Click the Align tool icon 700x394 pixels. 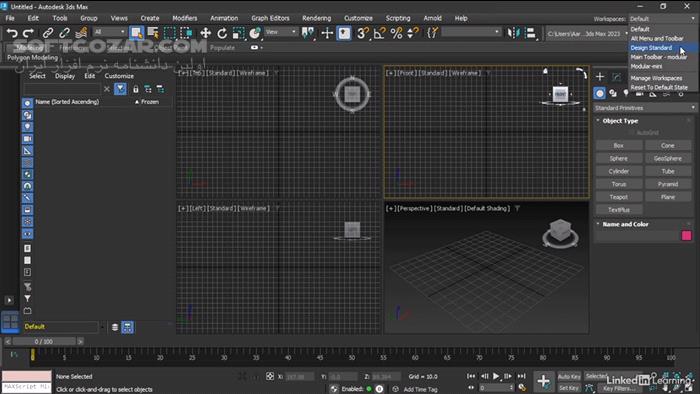click(x=530, y=33)
